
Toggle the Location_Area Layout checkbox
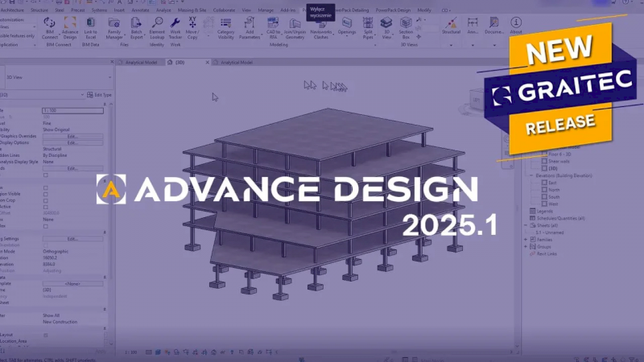pos(46,335)
